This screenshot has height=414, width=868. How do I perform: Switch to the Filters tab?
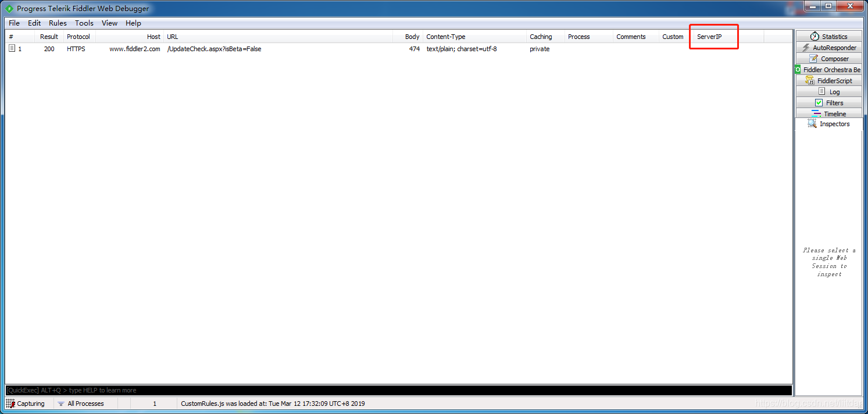click(x=828, y=103)
